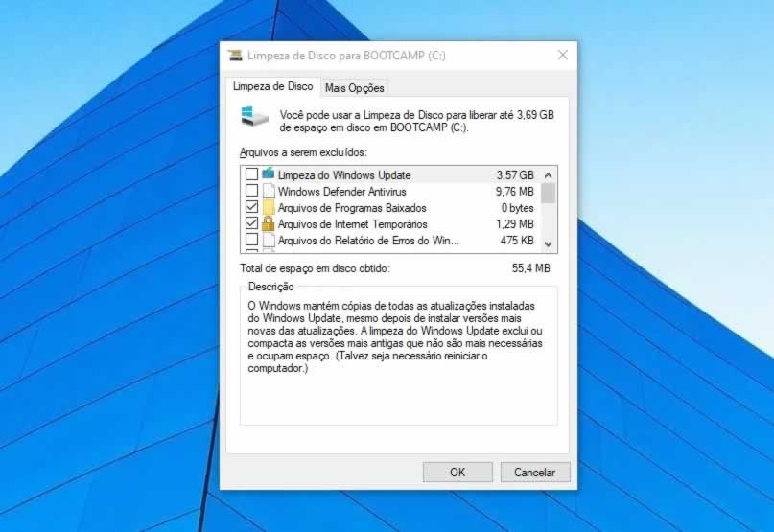Click the BOOTCAMP drive icon
Screen dimensions: 774x532
(x=254, y=117)
